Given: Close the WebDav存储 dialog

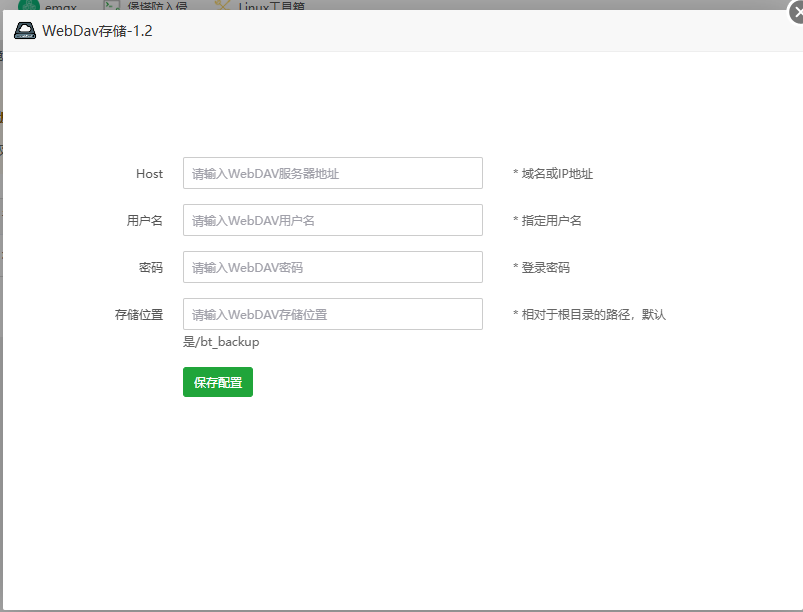Looking at the screenshot, I should pyautogui.click(x=797, y=11).
